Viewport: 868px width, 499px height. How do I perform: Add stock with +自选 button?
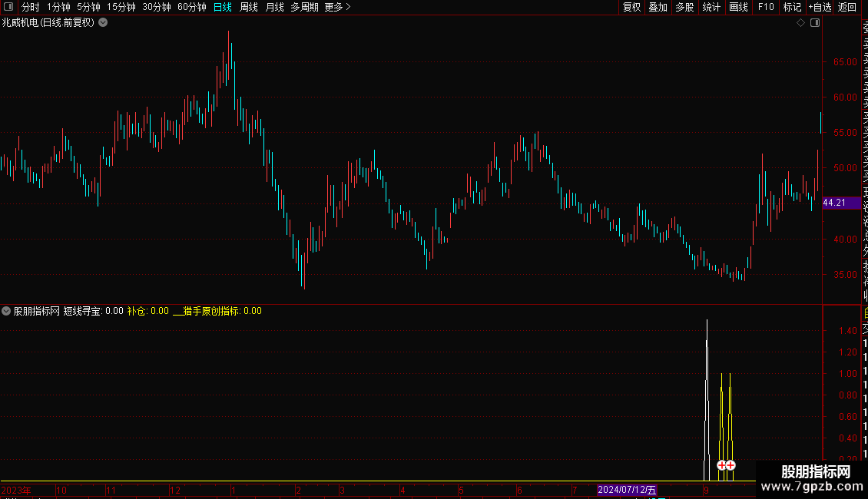[820, 7]
